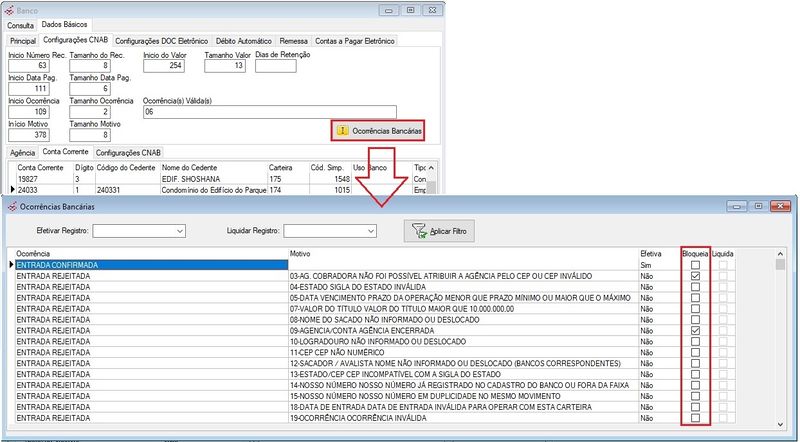Image resolution: width=800 pixels, height=442 pixels.
Task: Check Bloqueia for 12-SACADOR / AVALISTA row
Action: pyautogui.click(x=695, y=363)
